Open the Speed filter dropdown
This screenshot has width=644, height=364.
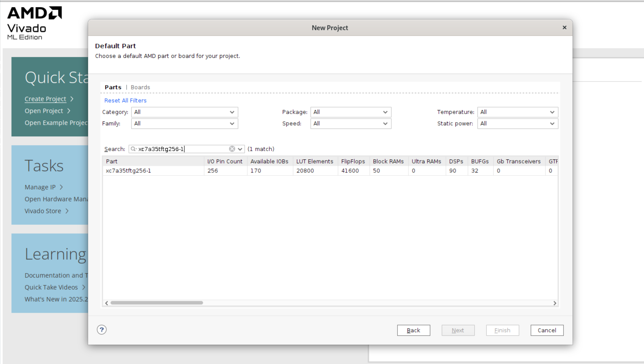pos(351,124)
